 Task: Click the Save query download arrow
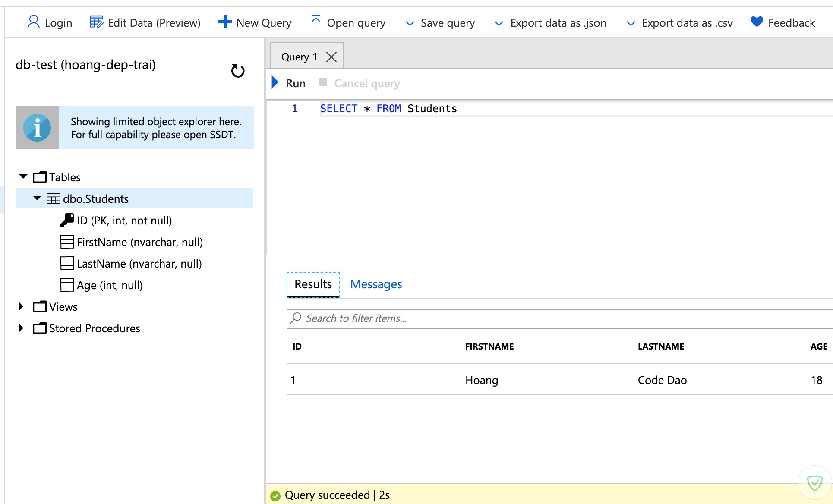tap(410, 22)
